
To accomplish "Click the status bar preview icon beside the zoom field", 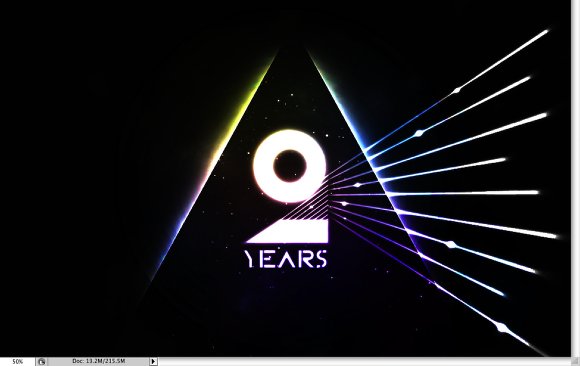I will 41,362.
